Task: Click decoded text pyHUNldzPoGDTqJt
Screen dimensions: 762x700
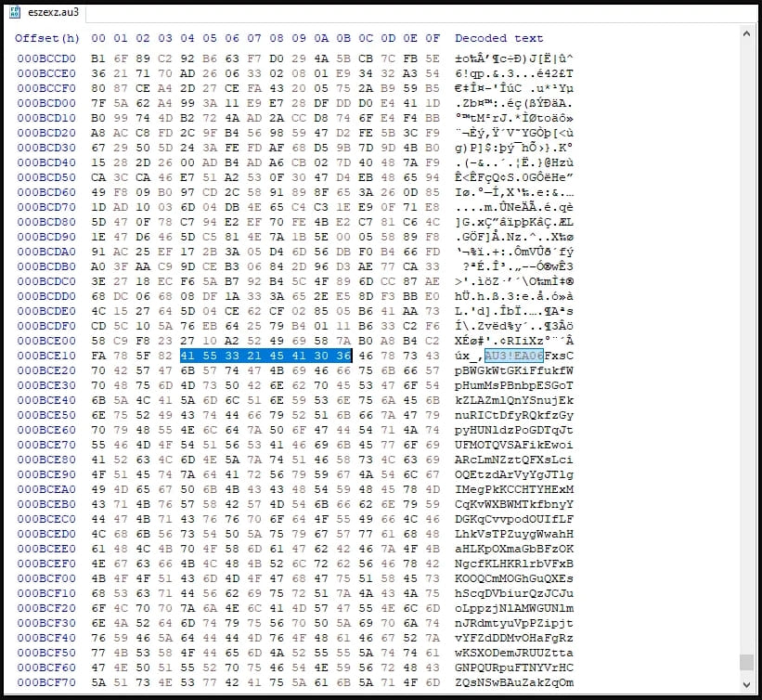Action: click(514, 430)
